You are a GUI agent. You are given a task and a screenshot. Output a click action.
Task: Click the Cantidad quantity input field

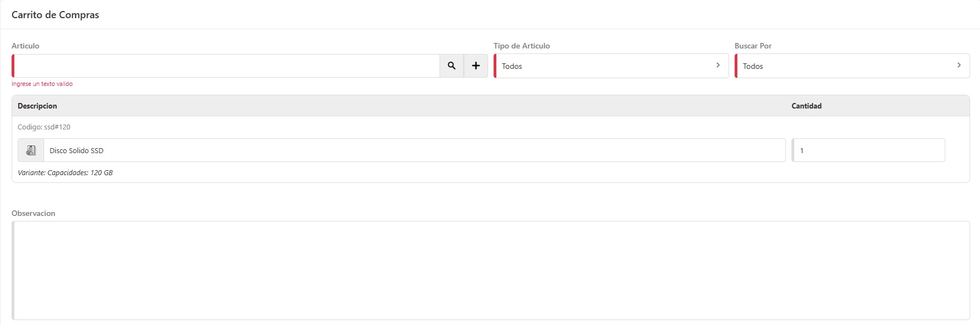tap(869, 150)
